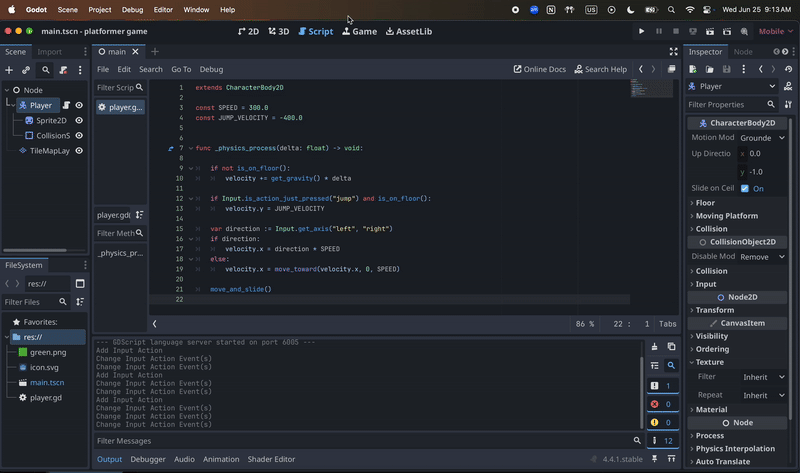Switch to the Debugger bottom tab
The width and height of the screenshot is (800, 473).
[x=148, y=459]
